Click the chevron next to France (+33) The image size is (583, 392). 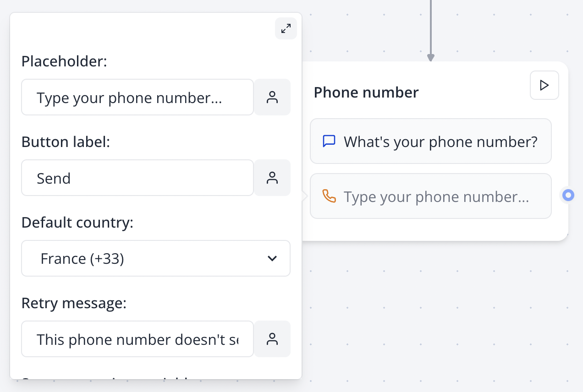coord(272,258)
